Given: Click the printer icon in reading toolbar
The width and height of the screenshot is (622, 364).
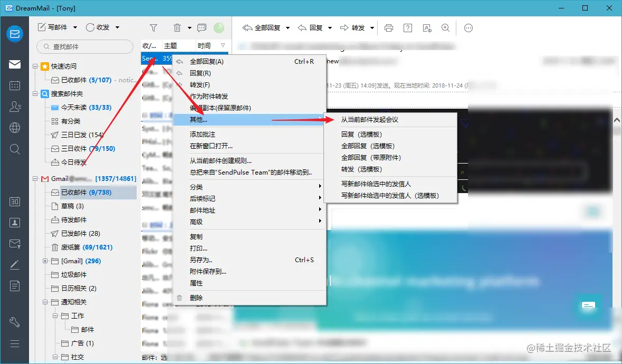Looking at the screenshot, I should click(389, 28).
